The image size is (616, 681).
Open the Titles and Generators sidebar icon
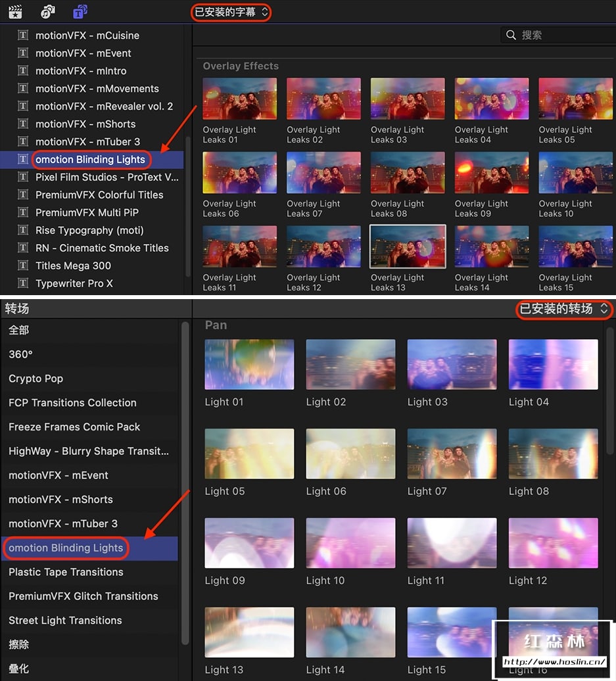tap(80, 12)
